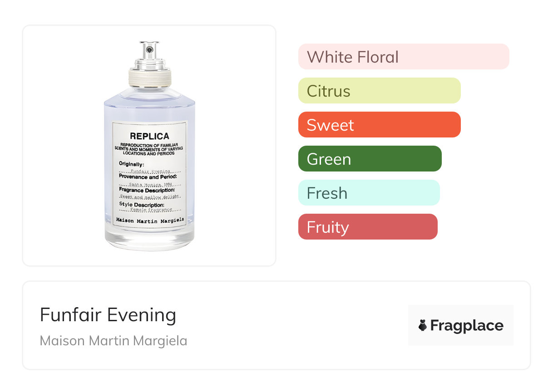Open the Funfair Evening title

pyautogui.click(x=108, y=315)
